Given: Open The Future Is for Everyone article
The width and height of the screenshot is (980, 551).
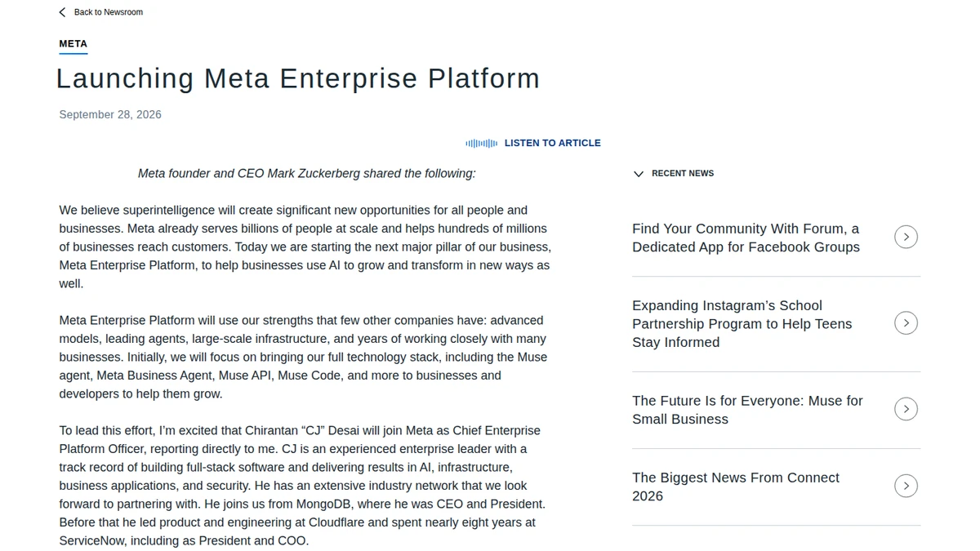Looking at the screenshot, I should tap(747, 410).
